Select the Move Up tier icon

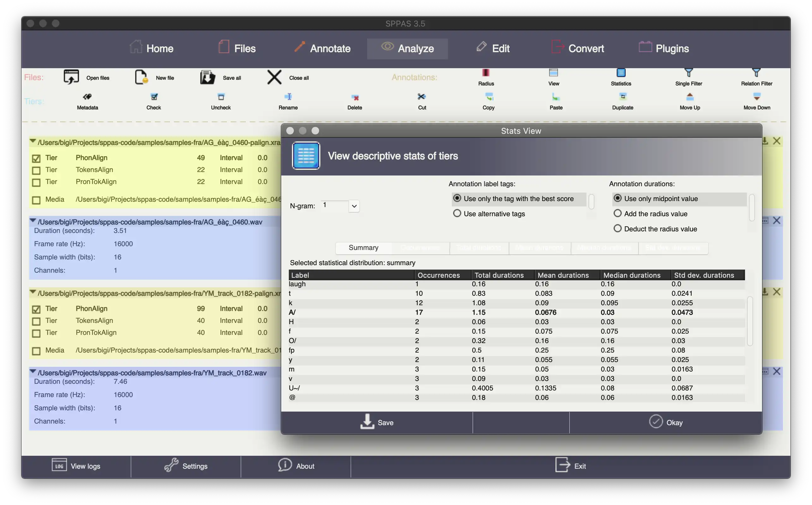click(x=690, y=97)
